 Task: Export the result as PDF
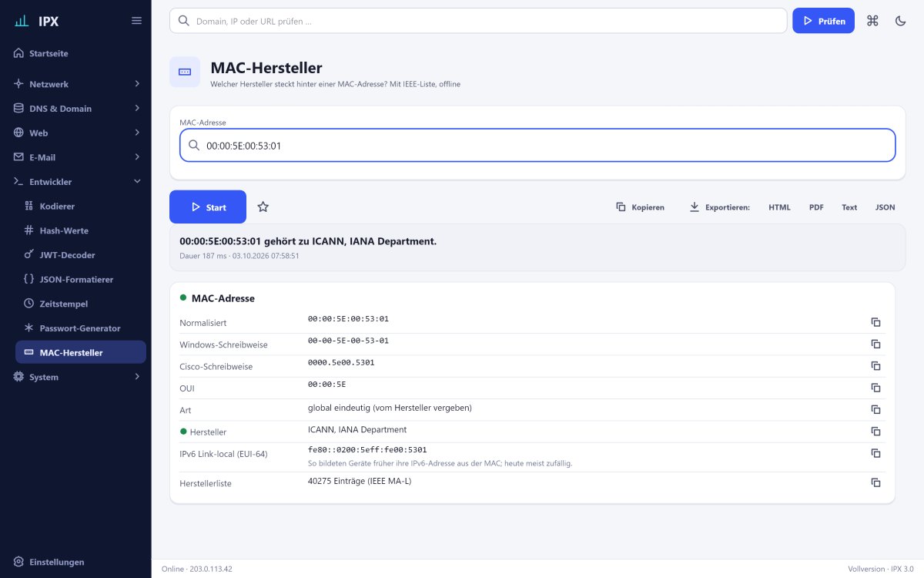click(x=816, y=207)
